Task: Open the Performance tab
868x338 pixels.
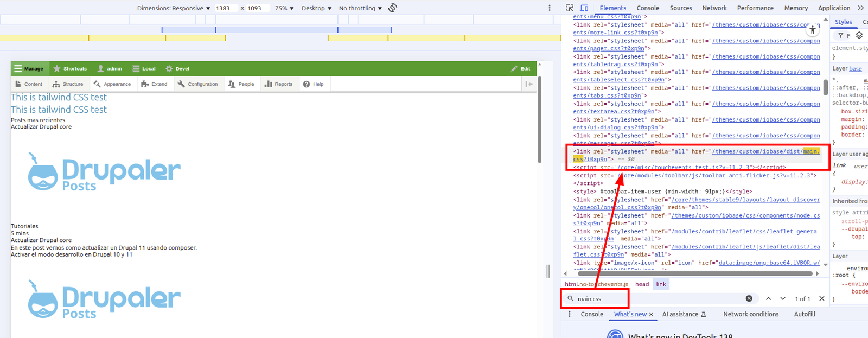Action: click(x=755, y=8)
